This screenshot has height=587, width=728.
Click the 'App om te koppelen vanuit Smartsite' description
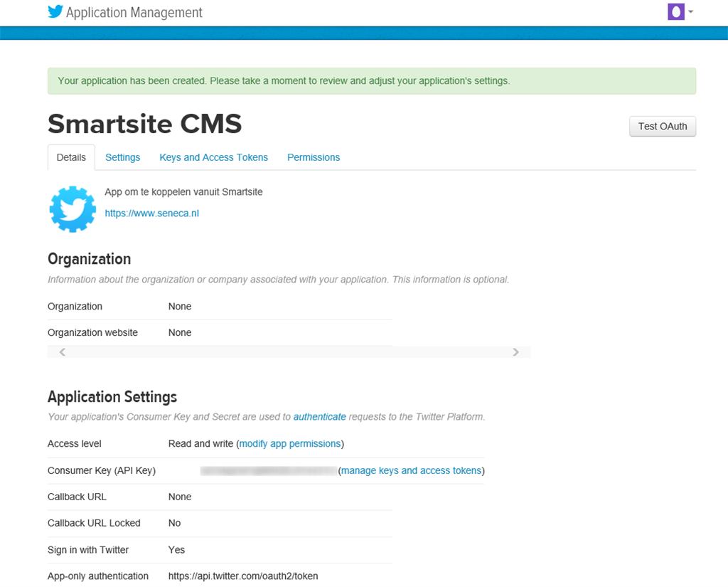[x=183, y=192]
